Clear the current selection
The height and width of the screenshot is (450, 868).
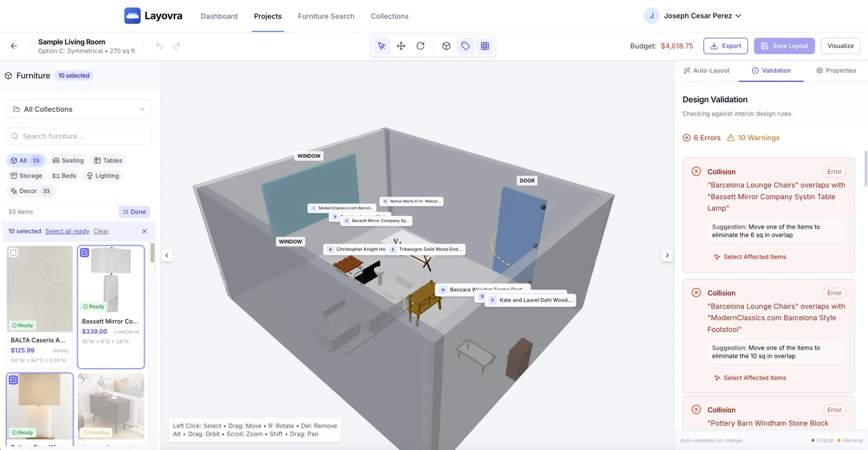pyautogui.click(x=101, y=231)
